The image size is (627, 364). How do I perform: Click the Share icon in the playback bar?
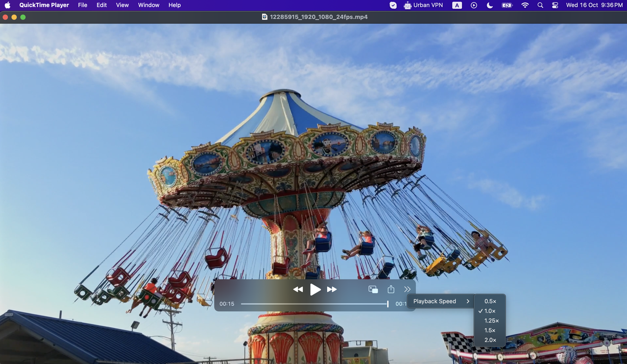(x=390, y=289)
